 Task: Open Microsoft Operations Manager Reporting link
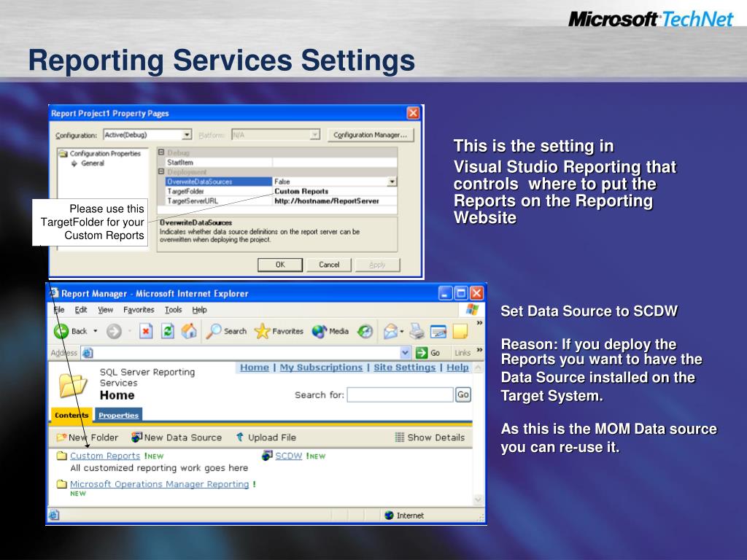[159, 484]
